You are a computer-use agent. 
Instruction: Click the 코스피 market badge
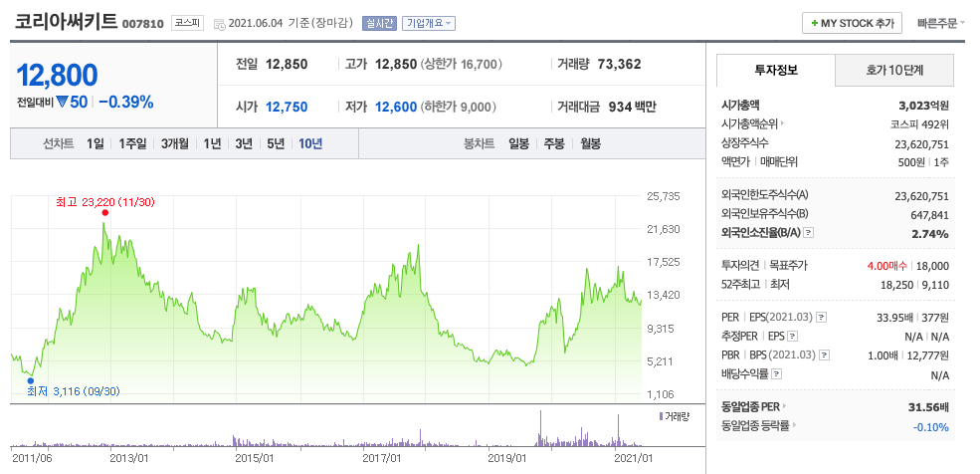coord(187,23)
